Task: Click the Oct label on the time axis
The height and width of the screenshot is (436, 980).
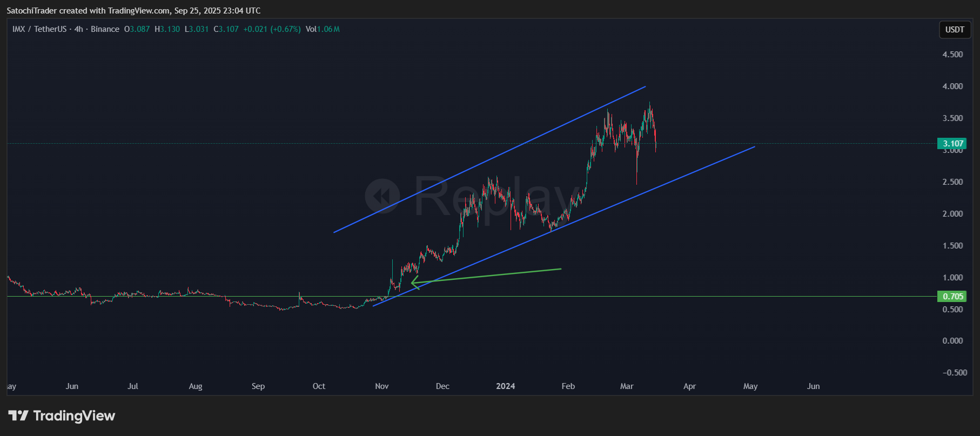Action: [319, 386]
